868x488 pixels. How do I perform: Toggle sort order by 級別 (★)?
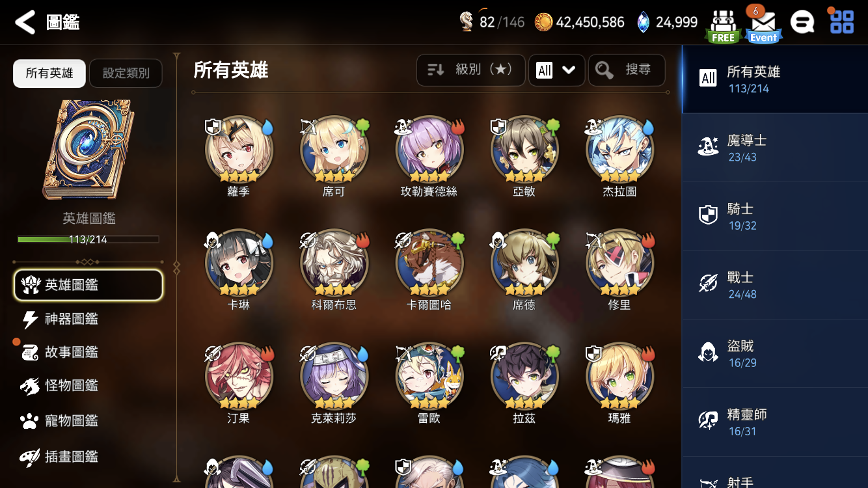pos(470,70)
